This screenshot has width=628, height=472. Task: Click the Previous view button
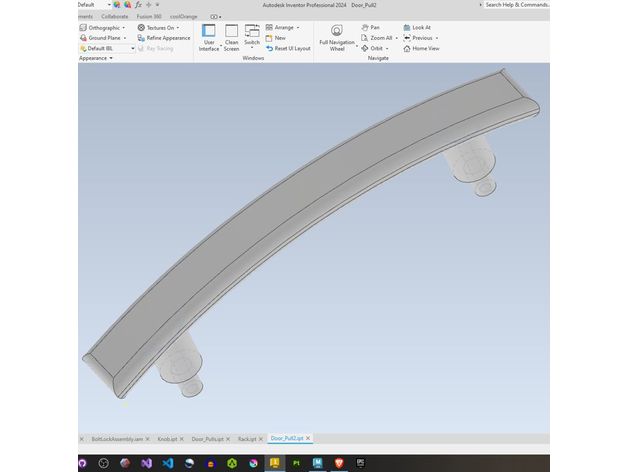pyautogui.click(x=417, y=38)
